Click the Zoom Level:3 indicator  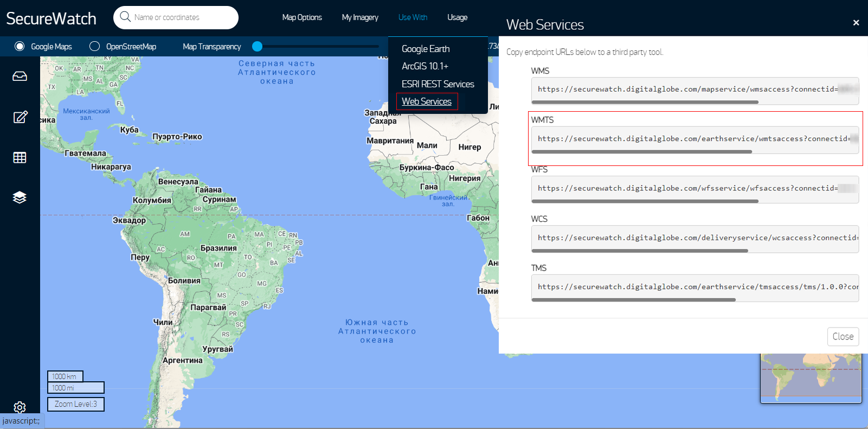tap(76, 404)
